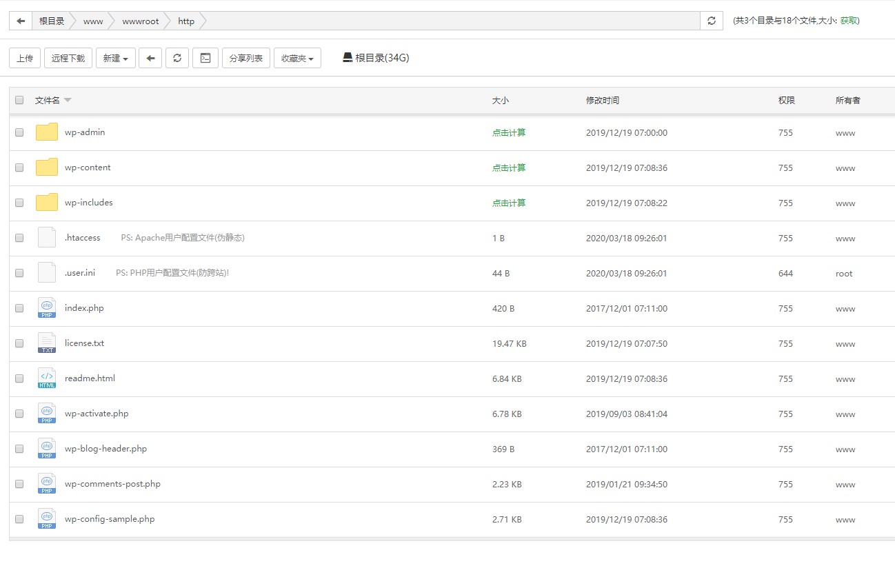Viewport: 895px width, 588px height.
Task: Click 点击计算 for wp-includes size
Action: click(509, 203)
